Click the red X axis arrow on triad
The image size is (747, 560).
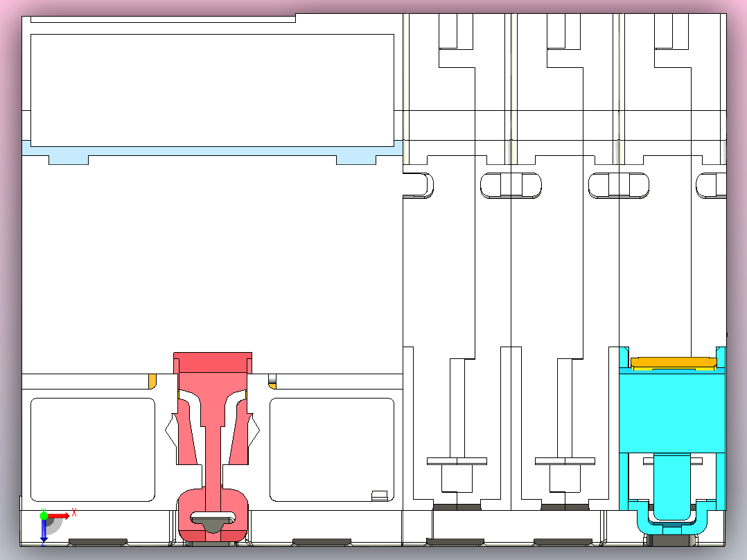point(59,516)
